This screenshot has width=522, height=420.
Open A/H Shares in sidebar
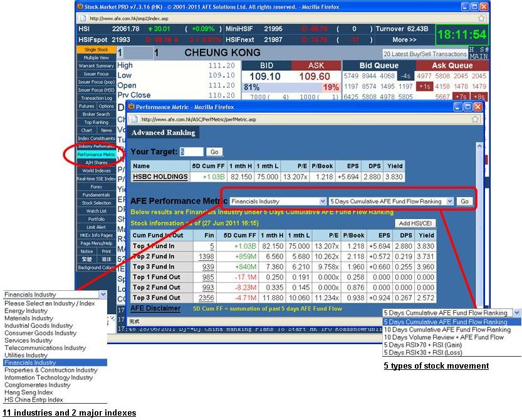coord(97,162)
